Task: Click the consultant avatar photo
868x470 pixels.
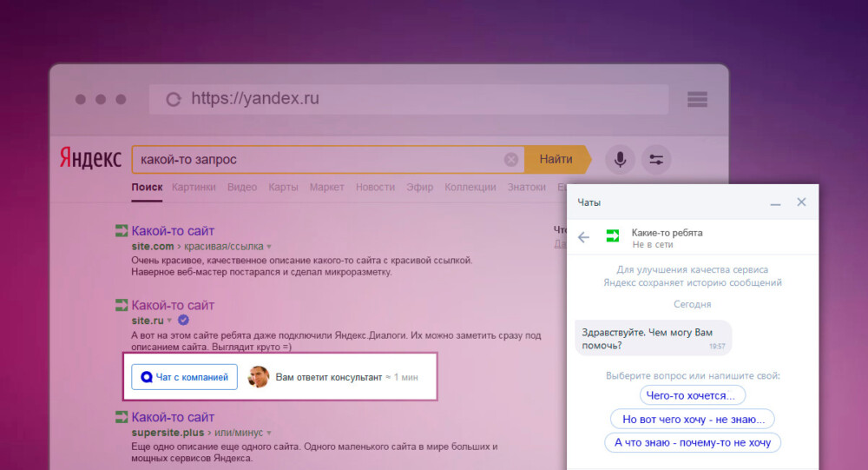Action: (258, 377)
